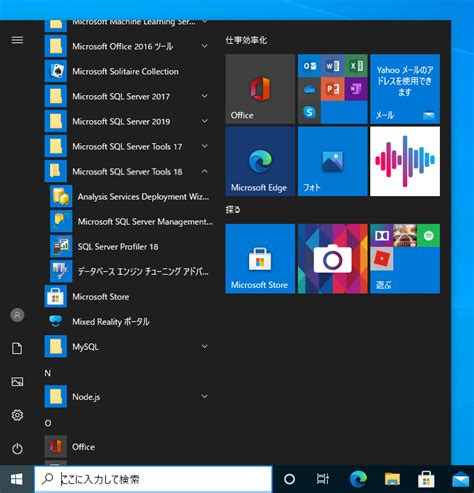Expand Microsoft SQL Server Tools 17 folder

[x=129, y=146]
